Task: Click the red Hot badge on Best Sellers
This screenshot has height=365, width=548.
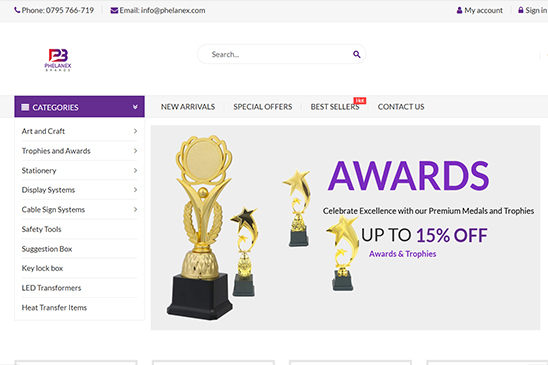Action: click(360, 101)
